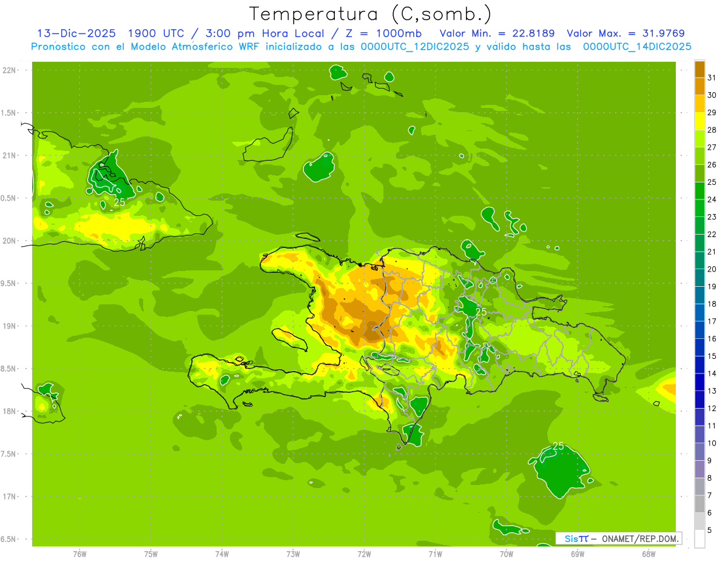728x562 pixels.
Task: Click the legend label '11'
Action: pyautogui.click(x=712, y=426)
